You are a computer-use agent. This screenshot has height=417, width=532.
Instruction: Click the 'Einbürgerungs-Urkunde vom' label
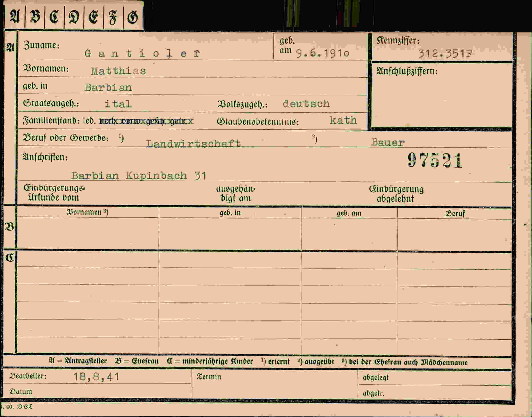[x=54, y=193]
